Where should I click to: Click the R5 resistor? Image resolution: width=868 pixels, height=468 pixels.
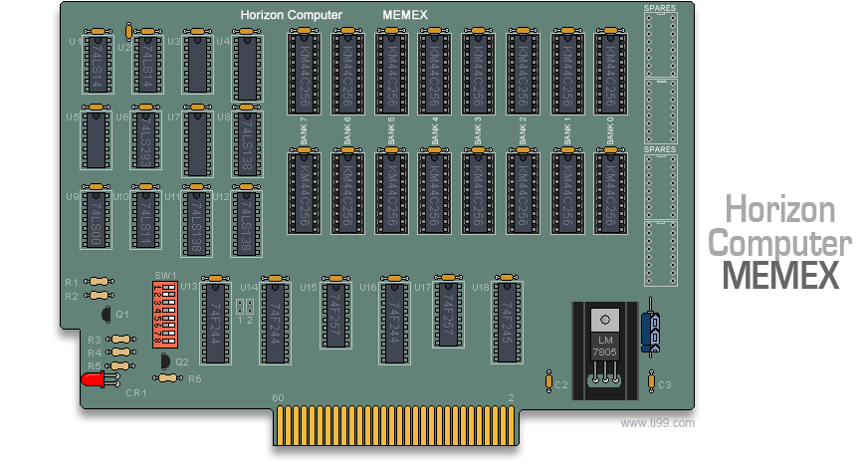120,366
